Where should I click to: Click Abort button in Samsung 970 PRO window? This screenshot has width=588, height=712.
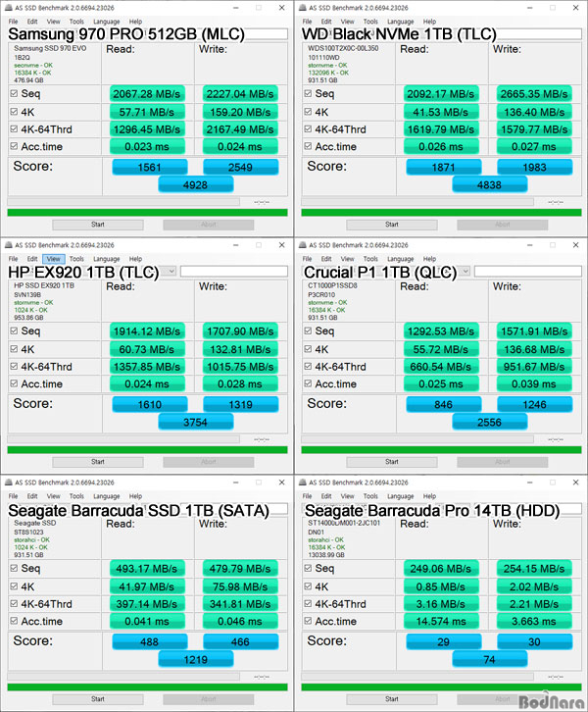click(x=209, y=225)
